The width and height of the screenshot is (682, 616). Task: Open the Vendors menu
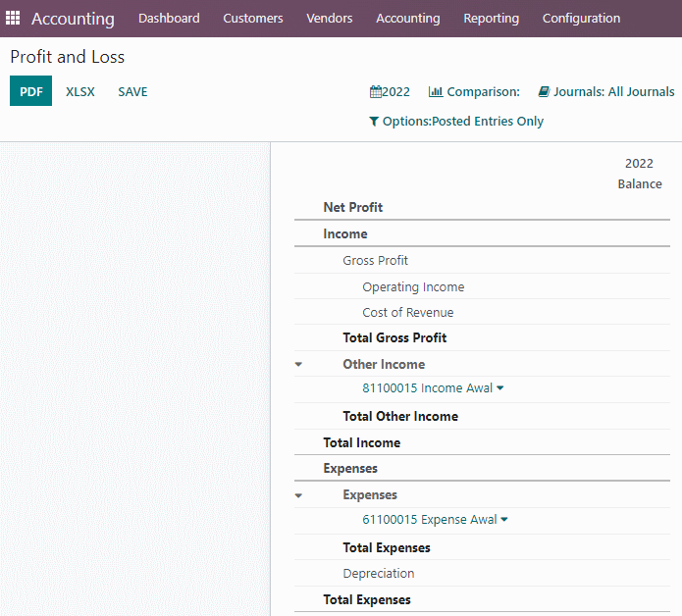point(330,19)
